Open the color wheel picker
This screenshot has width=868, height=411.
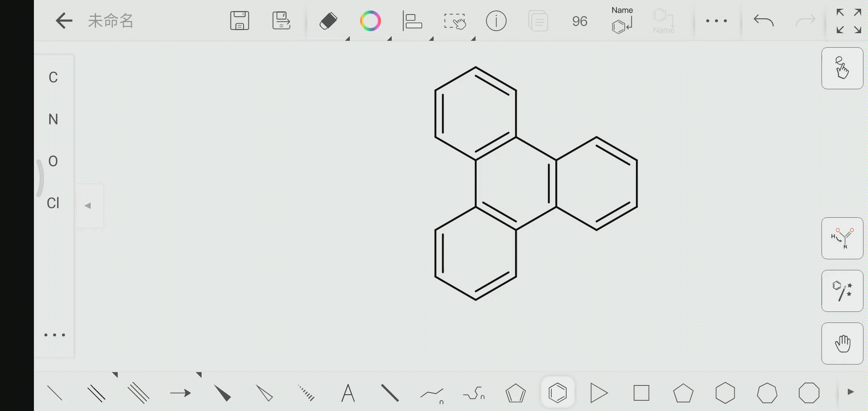coord(370,21)
